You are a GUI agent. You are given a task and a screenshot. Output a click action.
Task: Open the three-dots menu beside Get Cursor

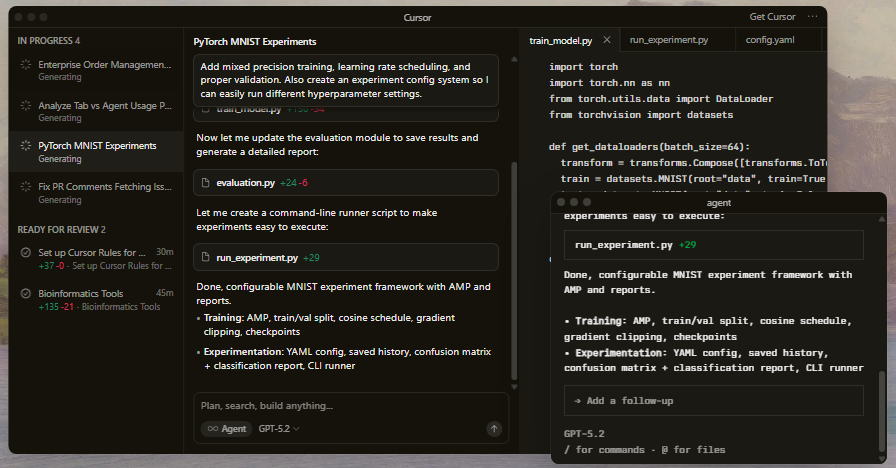coord(813,17)
